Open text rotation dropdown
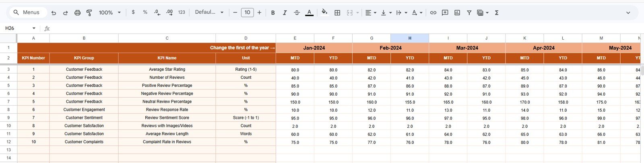 (x=417, y=13)
